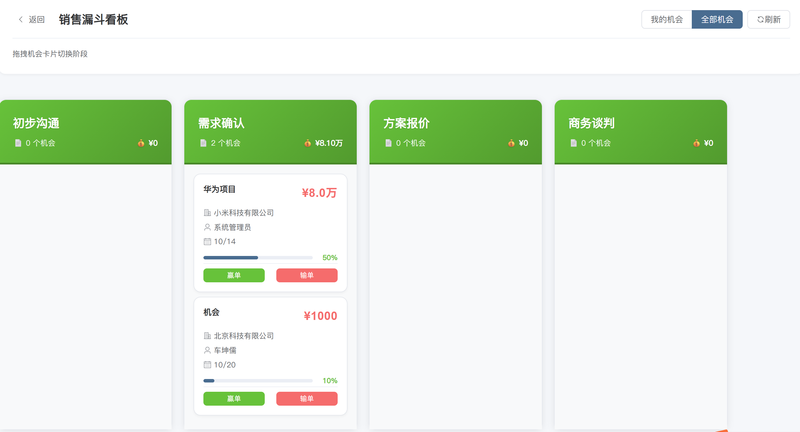Click the 拖拽机会卡片切换阶段 hint text
The image size is (800, 432).
(x=50, y=54)
